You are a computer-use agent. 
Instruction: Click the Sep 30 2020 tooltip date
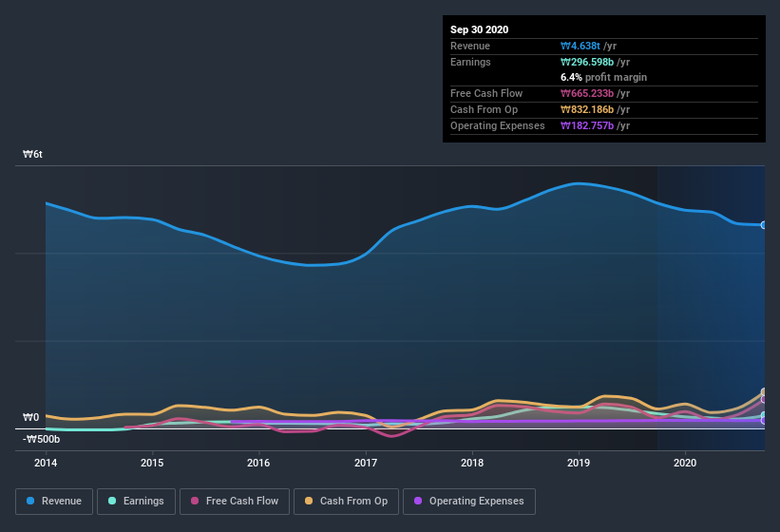pos(480,29)
